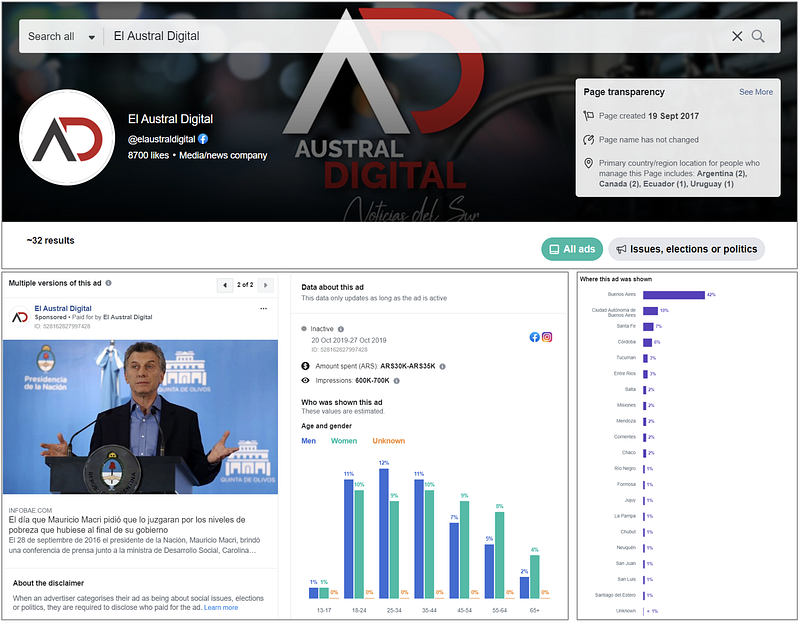This screenshot has width=800, height=623.
Task: Click info icon next to Inactive status
Action: pyautogui.click(x=341, y=329)
